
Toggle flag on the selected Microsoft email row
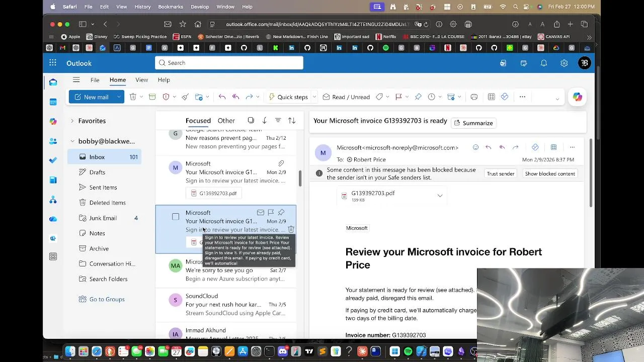271,213
